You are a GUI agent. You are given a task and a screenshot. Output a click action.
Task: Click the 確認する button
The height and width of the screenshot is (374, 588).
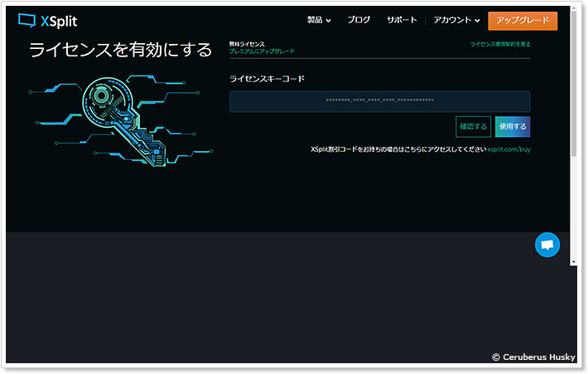[x=473, y=127]
